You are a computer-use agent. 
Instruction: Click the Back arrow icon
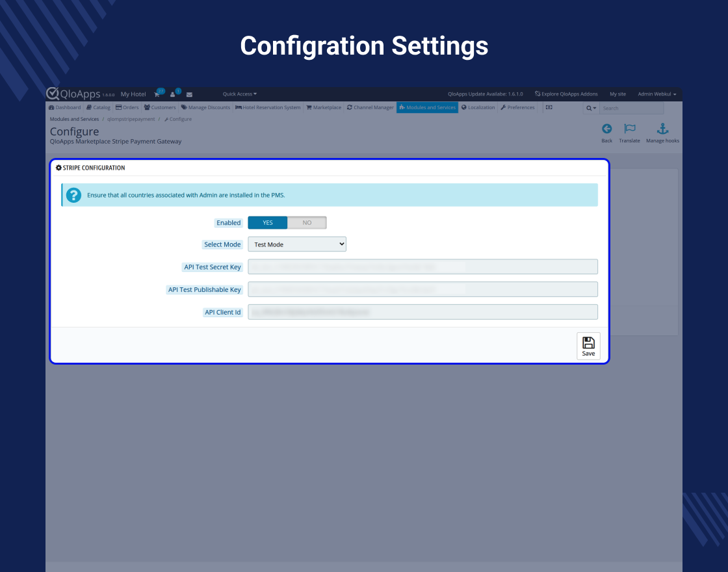[x=607, y=129]
